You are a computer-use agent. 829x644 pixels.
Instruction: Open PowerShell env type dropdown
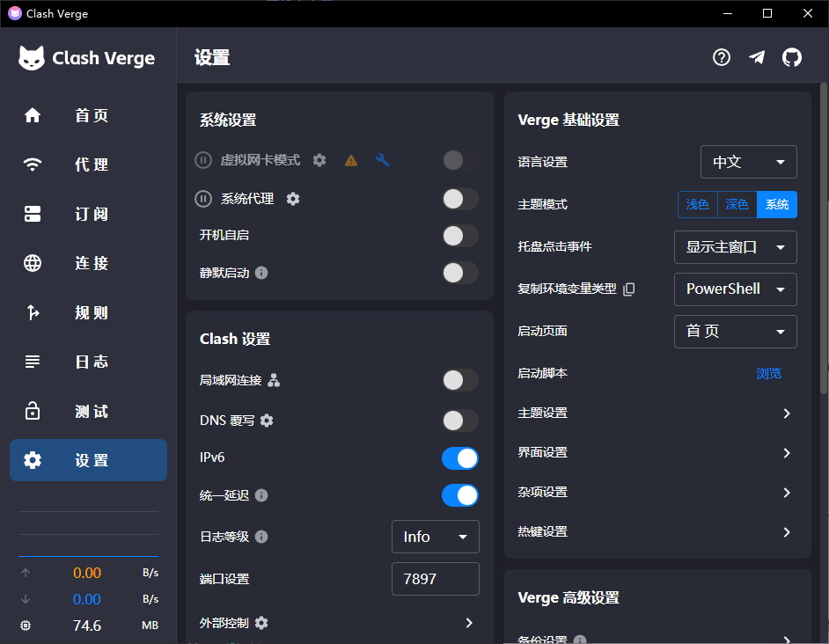pos(736,289)
